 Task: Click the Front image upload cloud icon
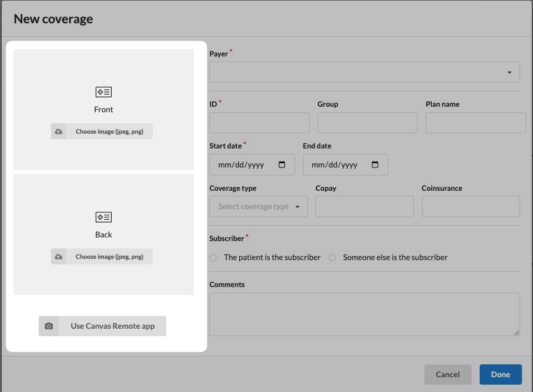[59, 131]
